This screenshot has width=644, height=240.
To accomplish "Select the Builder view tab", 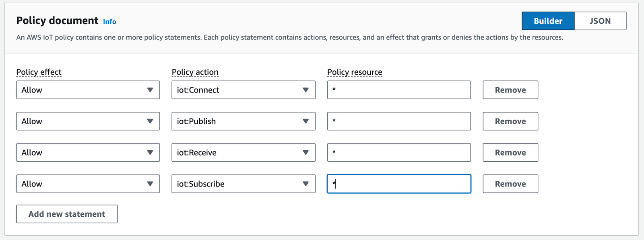I will point(548,21).
